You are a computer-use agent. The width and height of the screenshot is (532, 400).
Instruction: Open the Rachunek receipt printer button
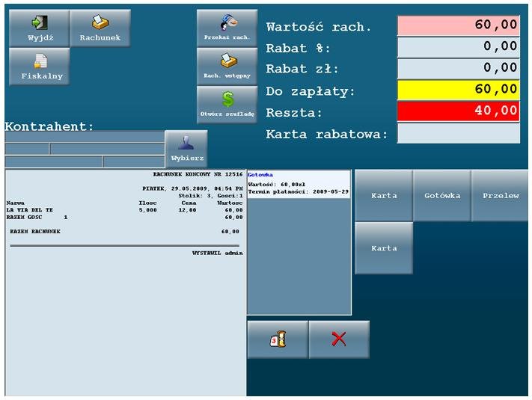tap(100, 28)
